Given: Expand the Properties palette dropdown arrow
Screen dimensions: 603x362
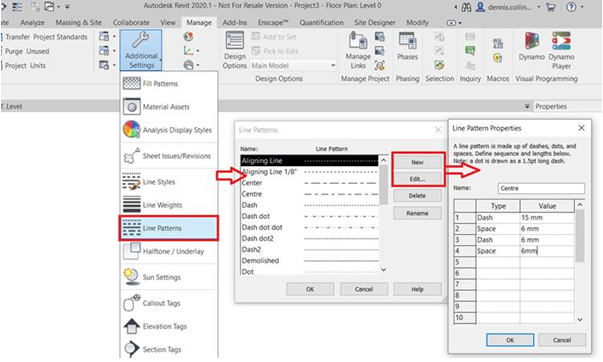Looking at the screenshot, I should click(527, 106).
